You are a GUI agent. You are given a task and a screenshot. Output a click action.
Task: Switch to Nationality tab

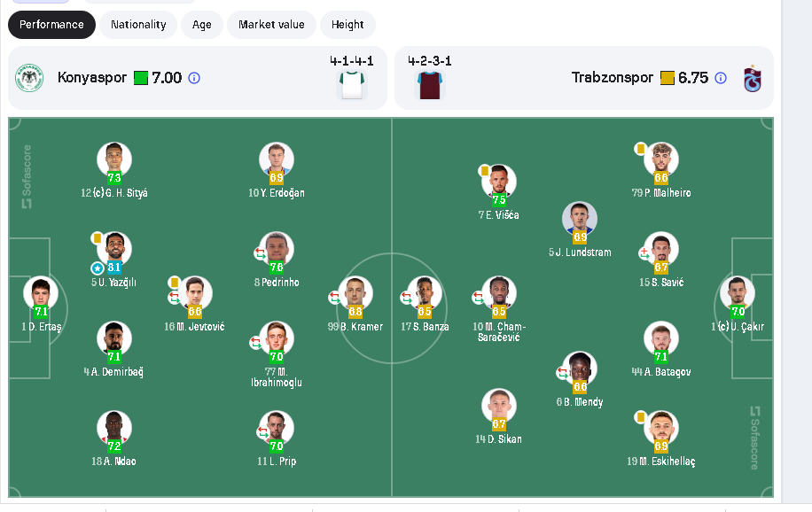138,25
